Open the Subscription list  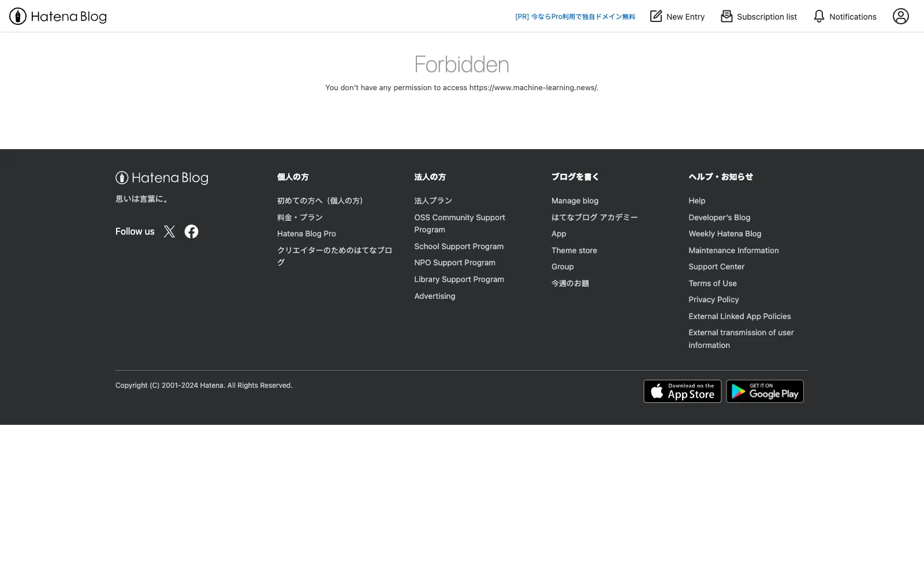[x=759, y=16]
